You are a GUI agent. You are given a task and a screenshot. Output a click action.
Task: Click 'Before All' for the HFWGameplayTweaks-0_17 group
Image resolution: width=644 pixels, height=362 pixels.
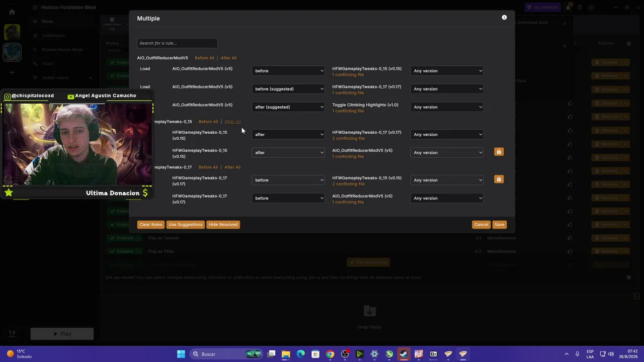tap(208, 167)
